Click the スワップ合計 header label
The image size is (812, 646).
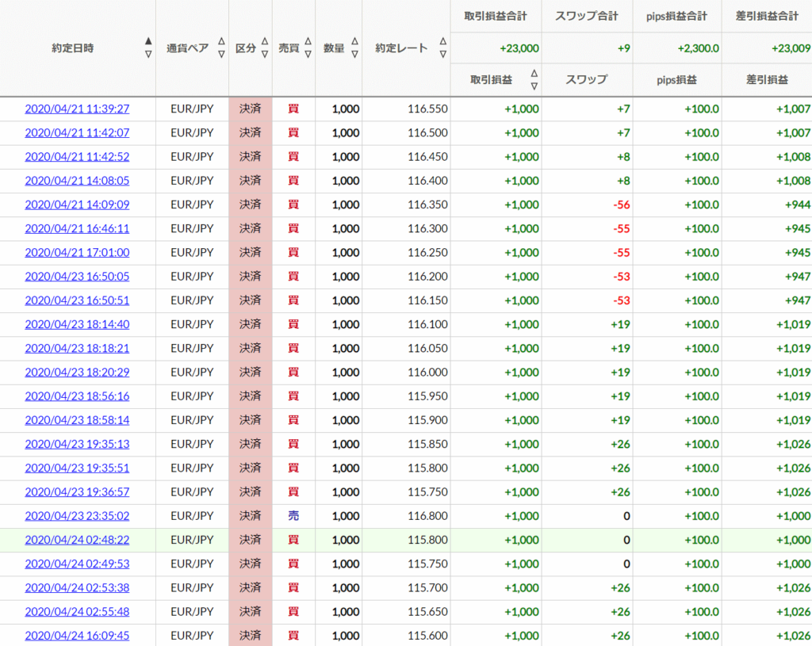pyautogui.click(x=587, y=16)
